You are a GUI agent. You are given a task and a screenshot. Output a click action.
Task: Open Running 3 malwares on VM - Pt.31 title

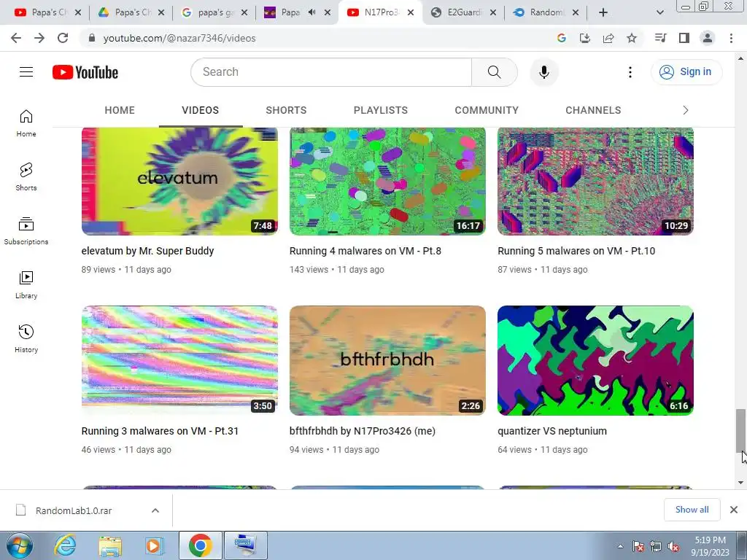coord(160,431)
